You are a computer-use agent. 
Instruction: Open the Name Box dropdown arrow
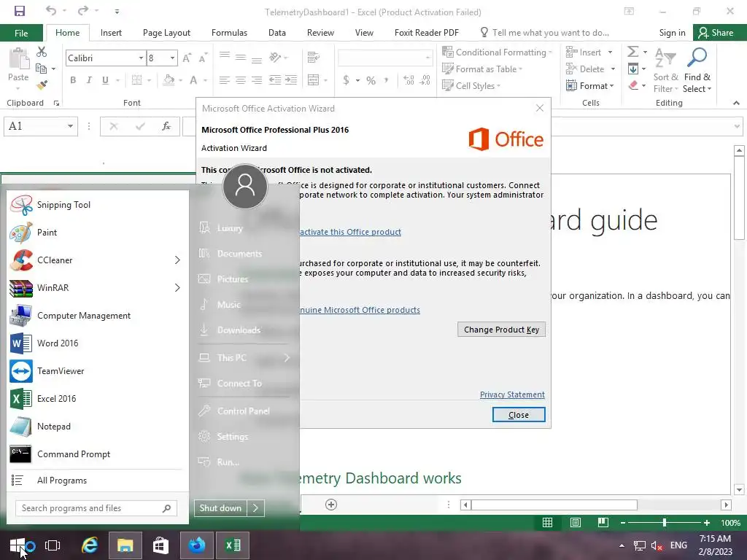tap(70, 126)
